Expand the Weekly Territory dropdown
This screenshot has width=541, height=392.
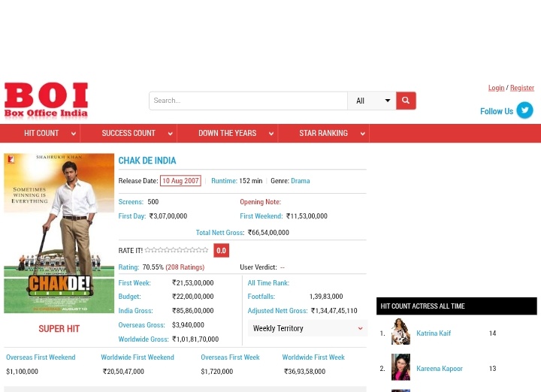pyautogui.click(x=307, y=328)
